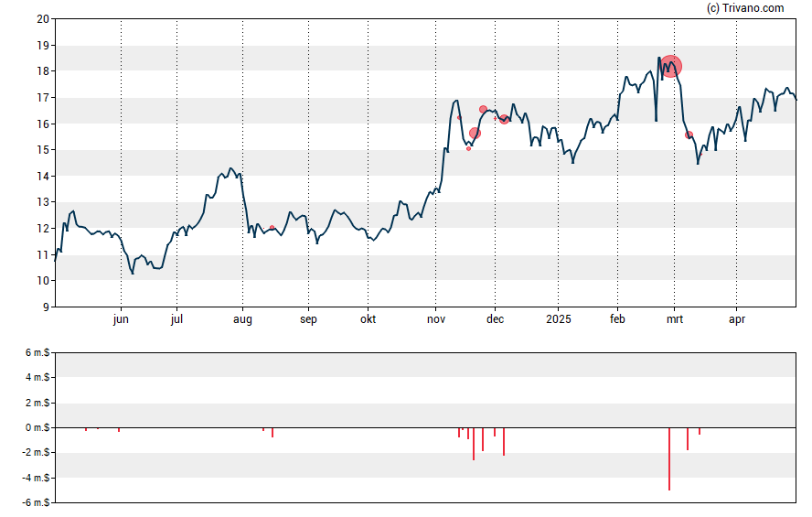812x517 pixels.
Task: Select the '4 m.$' volume axis label
Action: click(37, 378)
